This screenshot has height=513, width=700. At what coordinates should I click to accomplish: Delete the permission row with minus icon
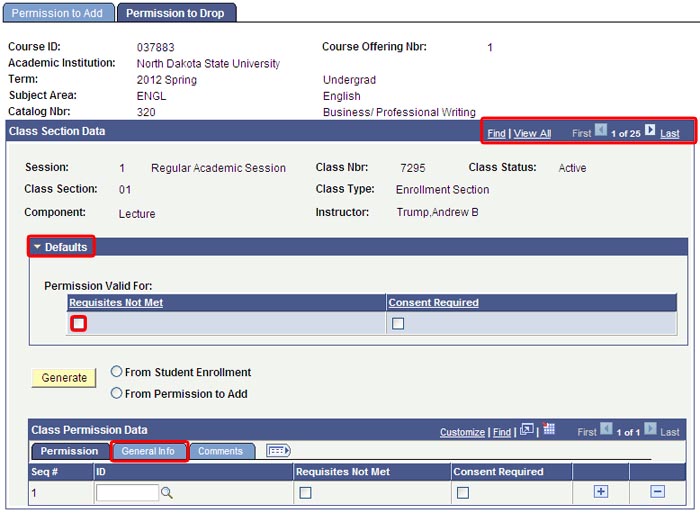click(657, 491)
